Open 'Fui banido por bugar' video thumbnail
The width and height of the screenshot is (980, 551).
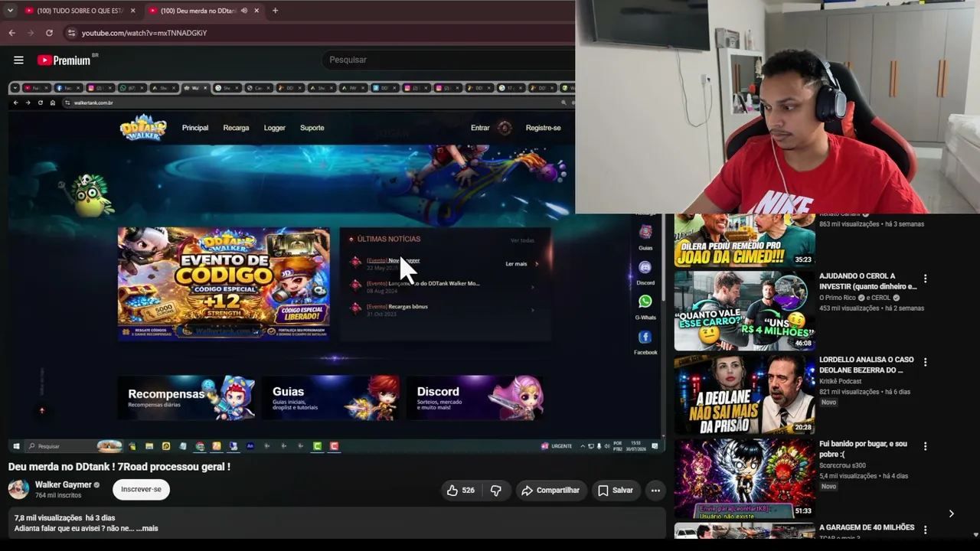click(x=744, y=478)
